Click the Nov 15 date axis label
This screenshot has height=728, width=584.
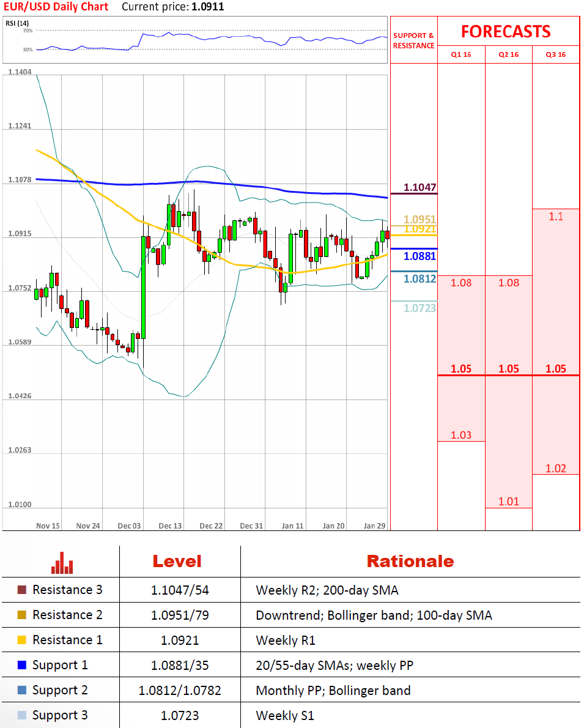(x=48, y=526)
